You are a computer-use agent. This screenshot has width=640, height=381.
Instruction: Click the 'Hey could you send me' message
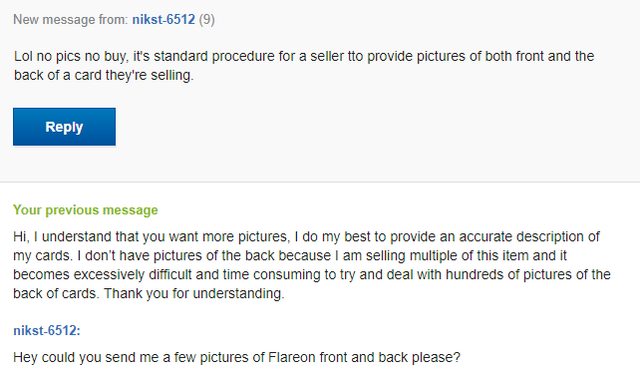237,357
